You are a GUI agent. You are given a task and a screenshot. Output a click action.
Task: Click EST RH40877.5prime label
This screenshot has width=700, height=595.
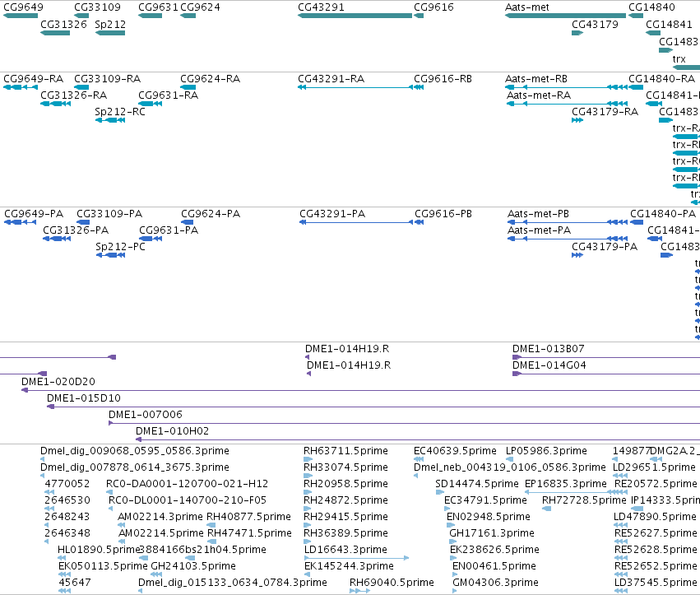[x=248, y=517]
